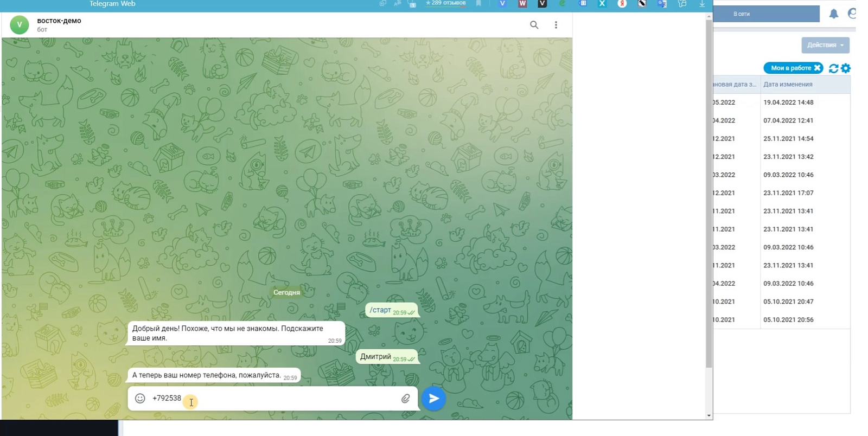Open list settings gear icon
The height and width of the screenshot is (436, 868).
[x=846, y=68]
